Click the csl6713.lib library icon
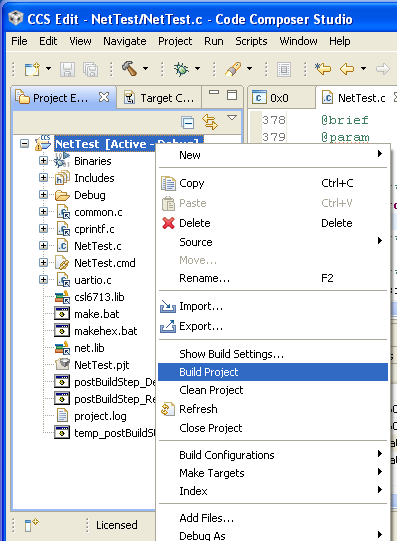397x541 pixels. point(62,297)
